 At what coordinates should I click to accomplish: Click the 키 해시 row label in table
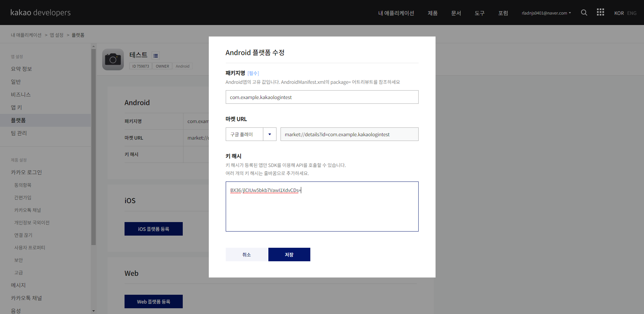coord(131,154)
